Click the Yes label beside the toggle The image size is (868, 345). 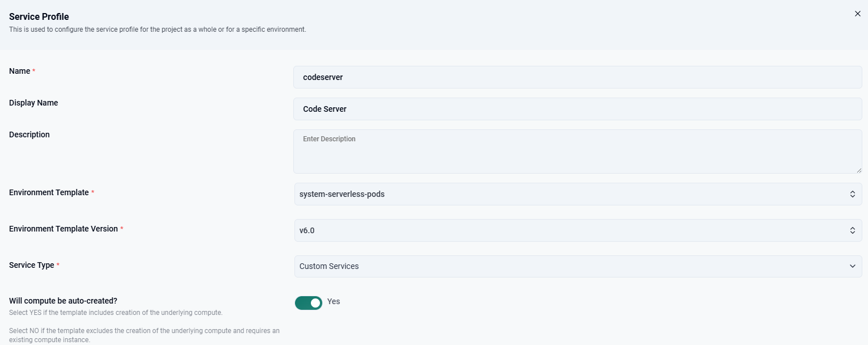(x=334, y=301)
